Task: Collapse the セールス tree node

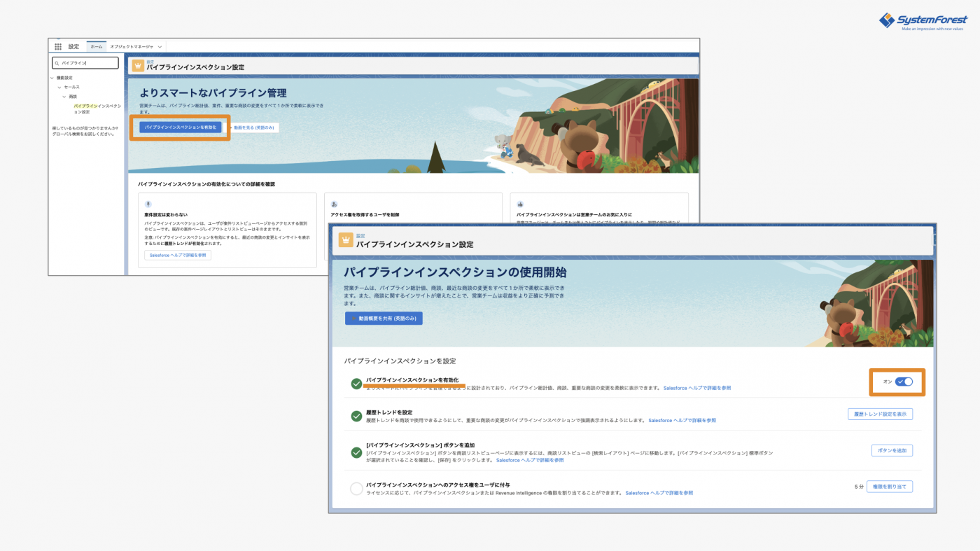Action: (59, 87)
